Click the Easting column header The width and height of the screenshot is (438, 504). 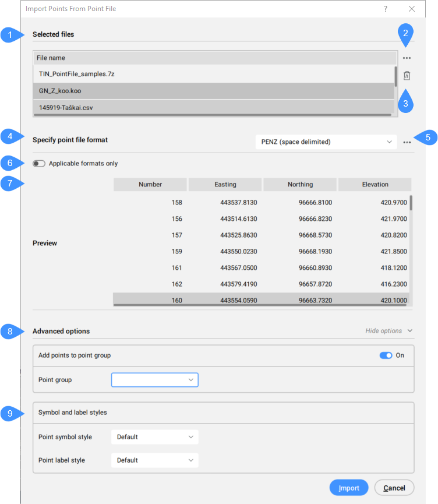tap(225, 185)
